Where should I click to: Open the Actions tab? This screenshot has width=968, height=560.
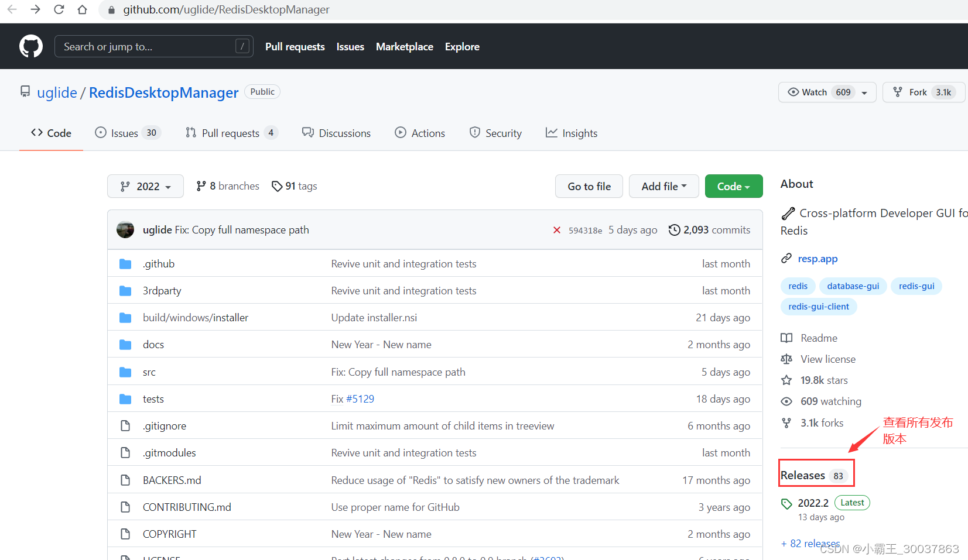pyautogui.click(x=420, y=133)
